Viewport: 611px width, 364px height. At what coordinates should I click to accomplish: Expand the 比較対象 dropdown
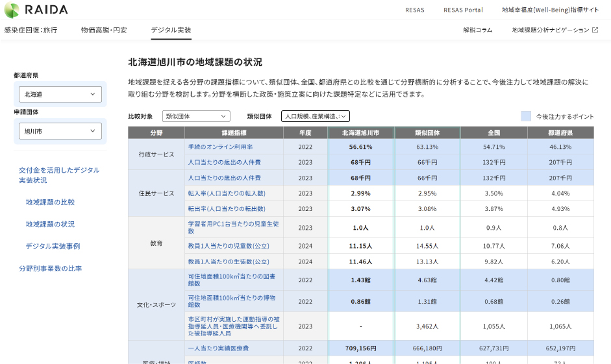(196, 116)
